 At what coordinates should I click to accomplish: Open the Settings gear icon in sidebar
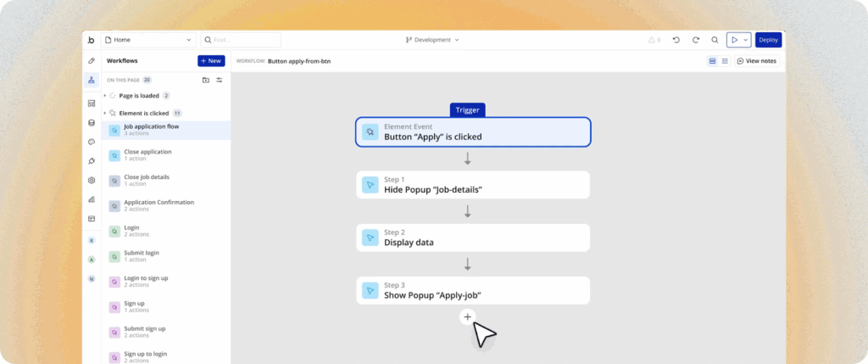click(92, 180)
